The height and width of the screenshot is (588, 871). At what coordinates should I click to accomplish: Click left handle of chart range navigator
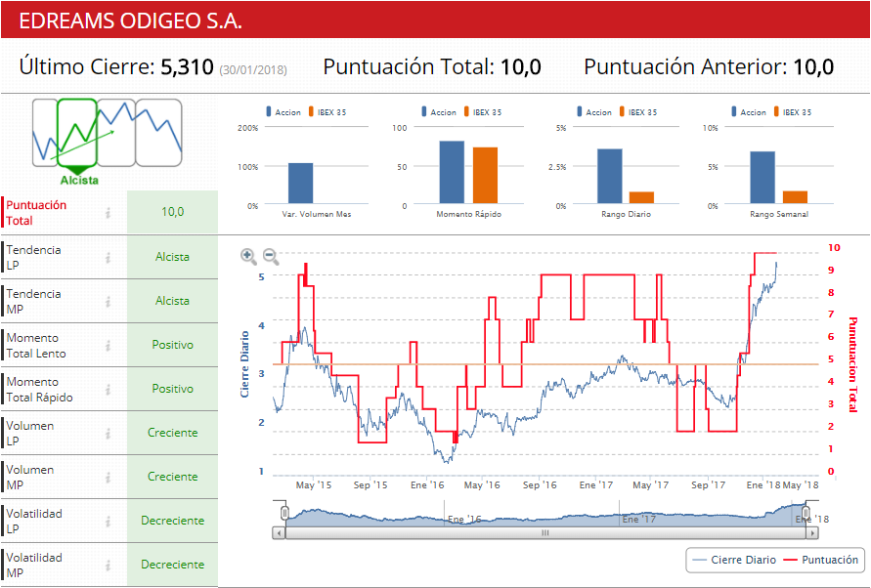tap(283, 513)
